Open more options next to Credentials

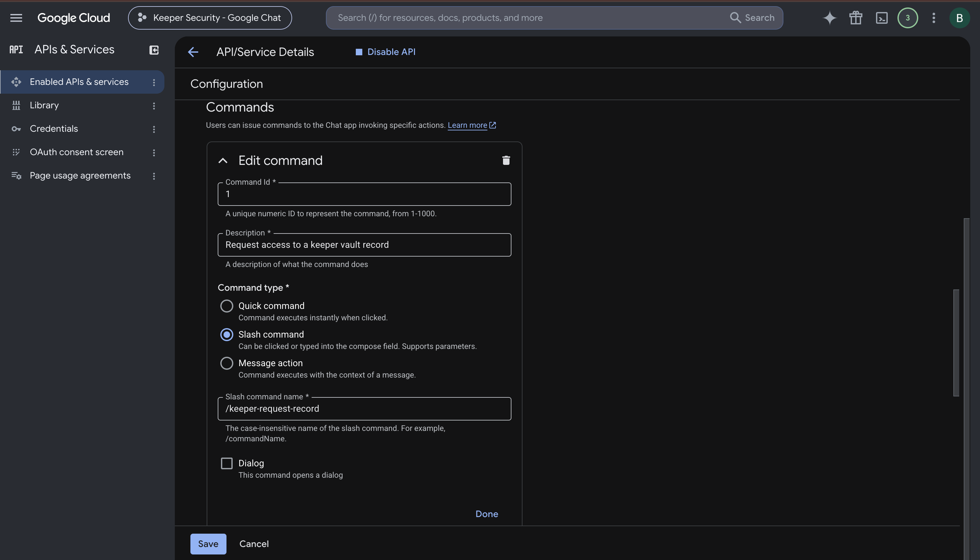pyautogui.click(x=154, y=129)
